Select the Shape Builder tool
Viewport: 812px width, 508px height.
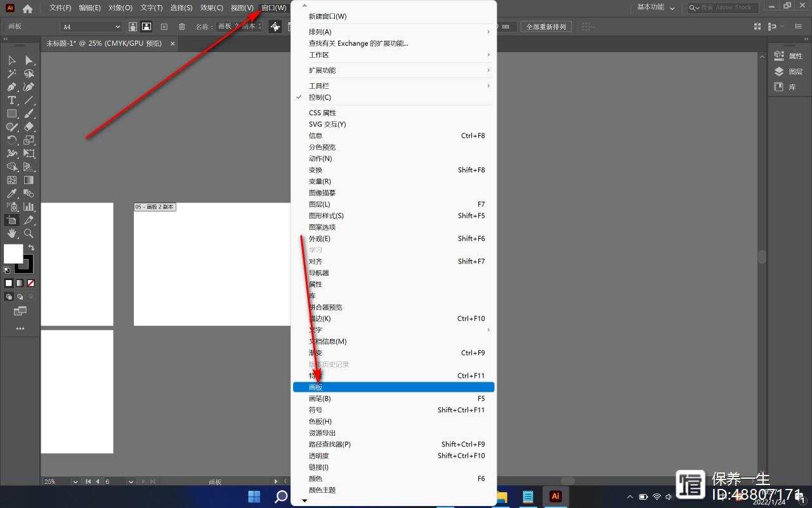(x=12, y=167)
